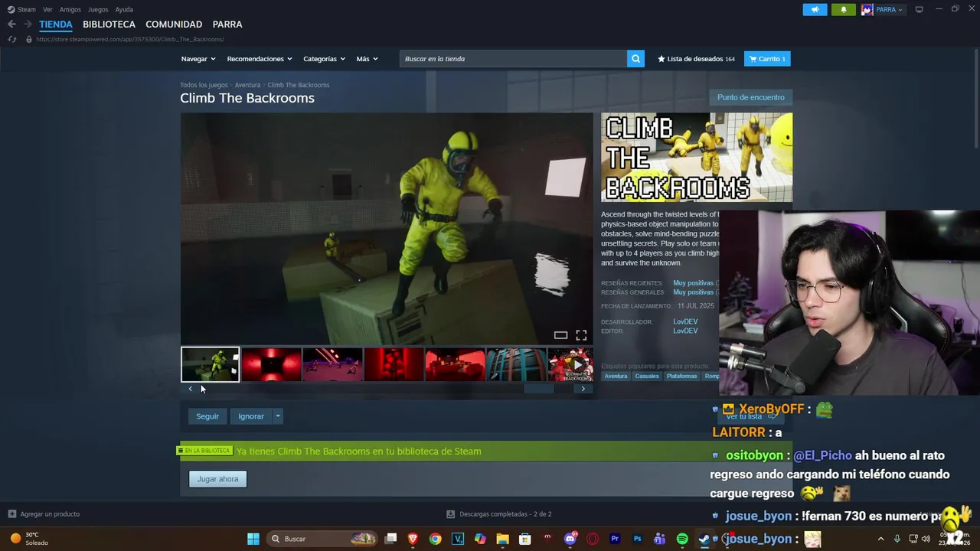This screenshot has height=551, width=980.
Task: Switch to the TIENDA tab
Action: (x=56, y=24)
